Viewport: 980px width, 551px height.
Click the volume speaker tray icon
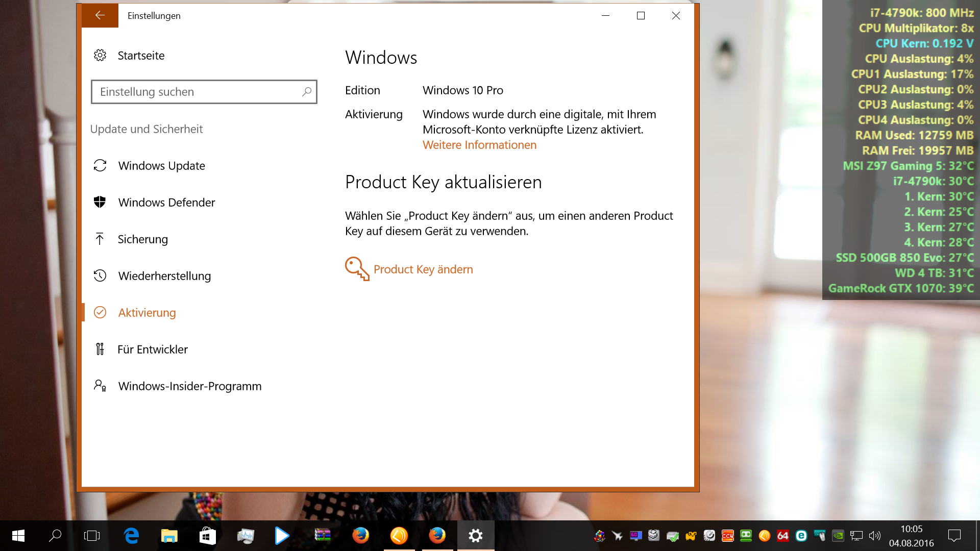coord(875,535)
